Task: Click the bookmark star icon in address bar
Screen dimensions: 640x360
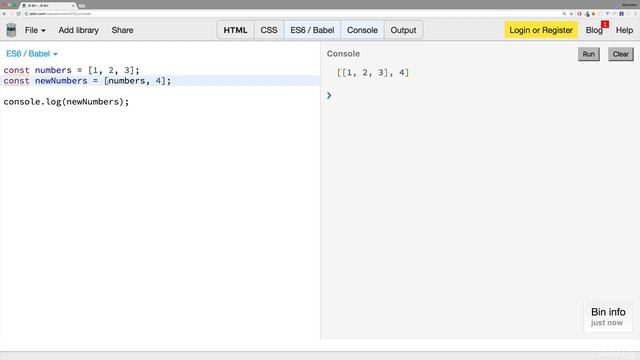Action: click(x=571, y=14)
